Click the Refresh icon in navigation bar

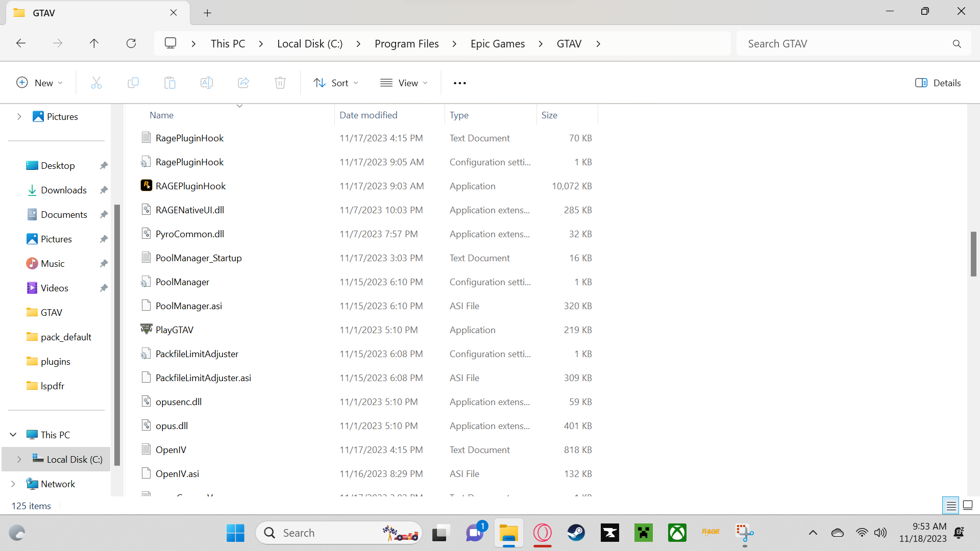point(131,43)
